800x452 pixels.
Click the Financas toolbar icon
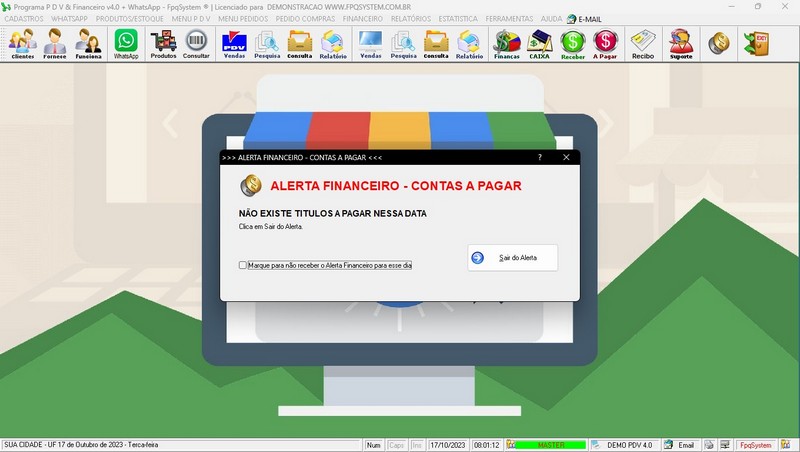click(x=507, y=44)
